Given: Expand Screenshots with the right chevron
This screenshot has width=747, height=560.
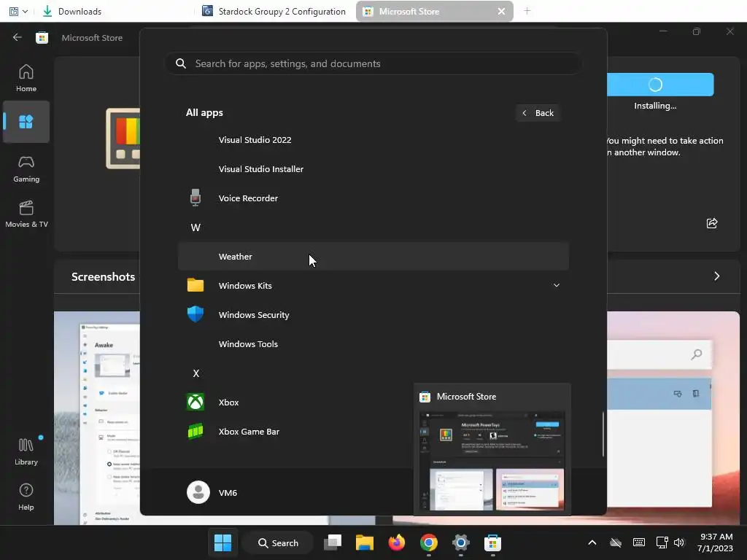Looking at the screenshot, I should 716,276.
